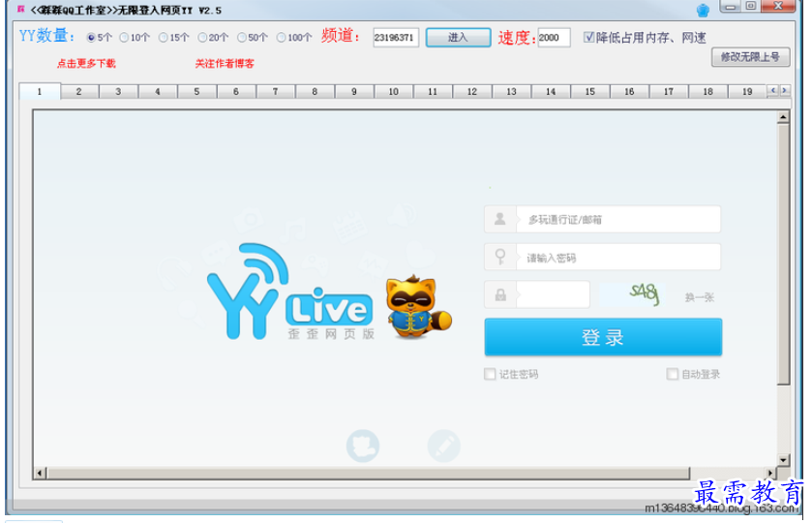Image resolution: width=812 pixels, height=523 pixels.
Task: Click vertical scrollbar up arrow
Action: pyautogui.click(x=783, y=117)
